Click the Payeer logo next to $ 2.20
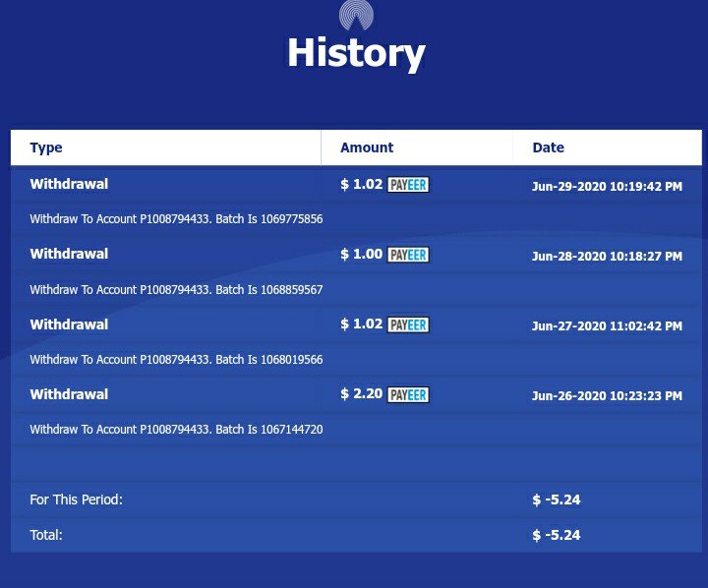Screen dimensions: 708x588 pyautogui.click(x=408, y=394)
